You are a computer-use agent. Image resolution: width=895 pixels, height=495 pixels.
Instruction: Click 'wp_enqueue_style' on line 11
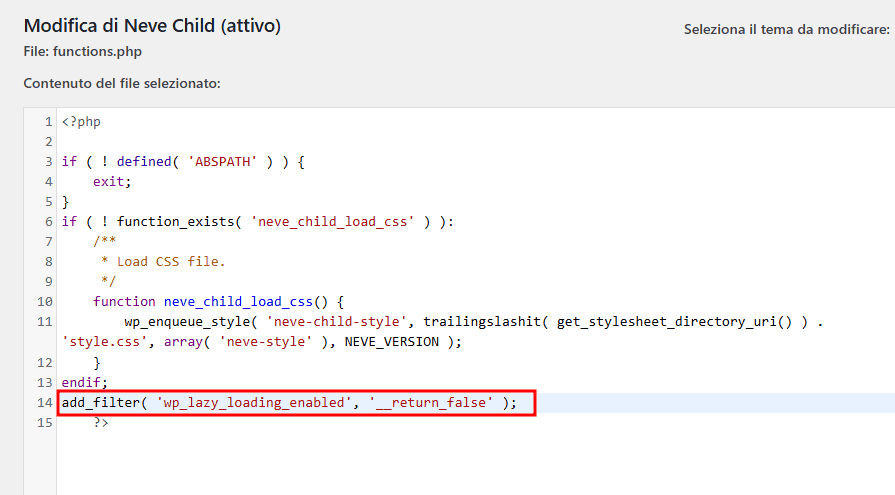pos(187,321)
